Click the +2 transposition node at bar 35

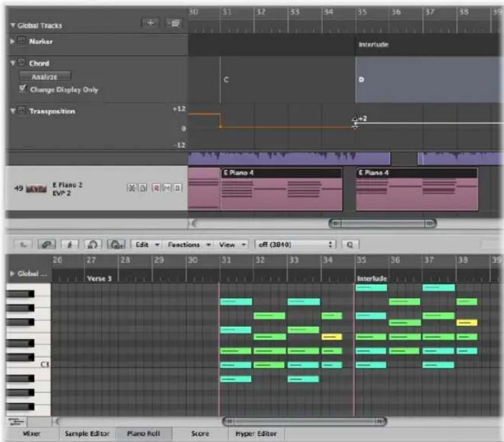(355, 123)
